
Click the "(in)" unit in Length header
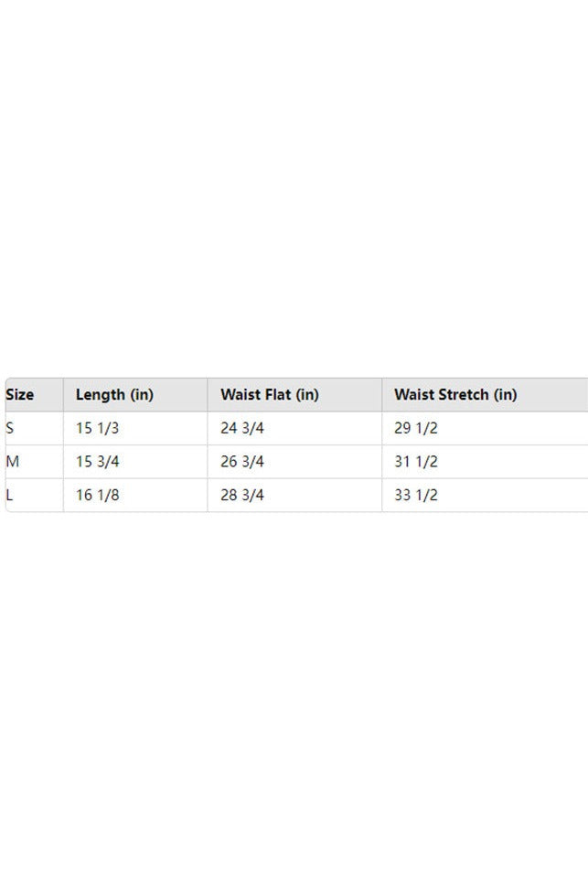142,395
